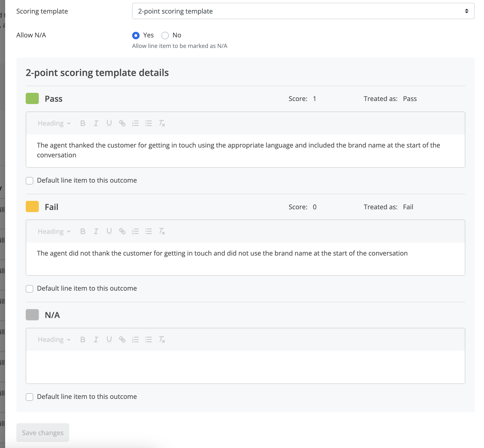Toggle underline in the Fail editor
The height and width of the screenshot is (448, 484).
pyautogui.click(x=109, y=231)
